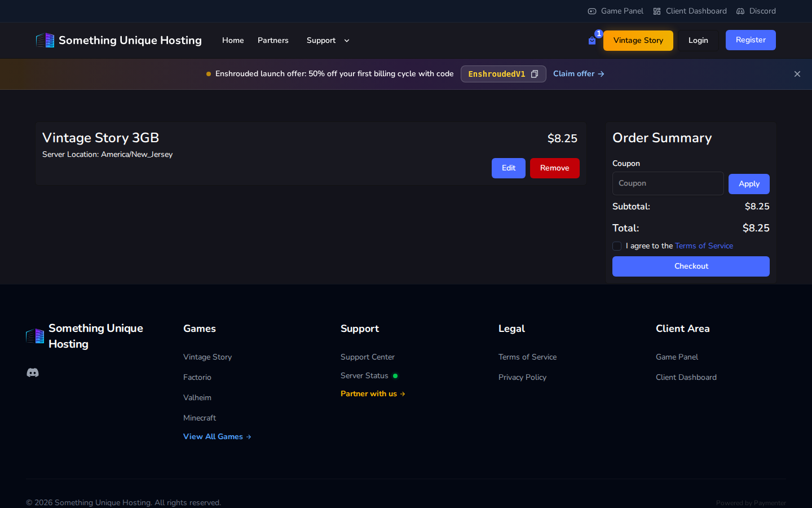Click the Something Unique Hosting header logo
The width and height of the screenshot is (812, 508).
coord(45,40)
